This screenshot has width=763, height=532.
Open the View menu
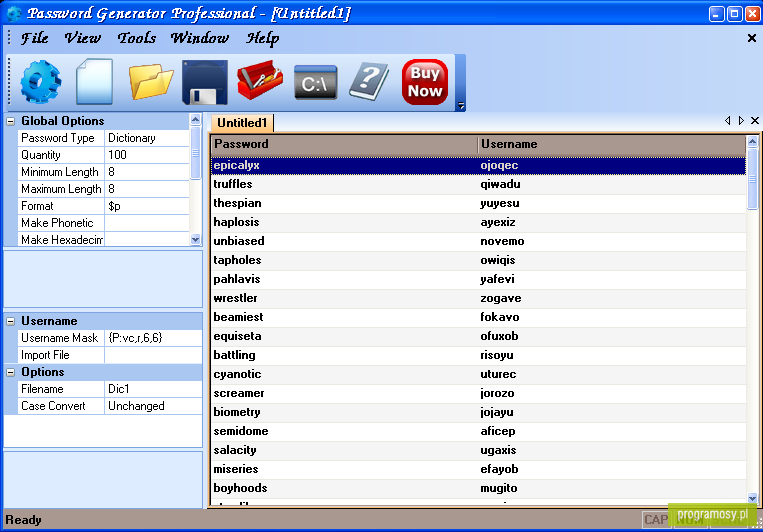(82, 38)
